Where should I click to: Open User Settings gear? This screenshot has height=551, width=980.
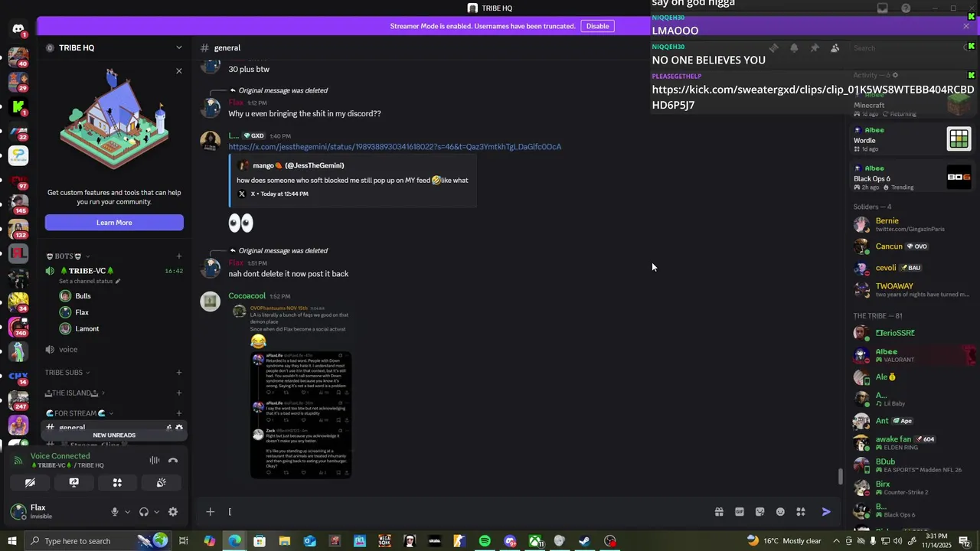pos(173,512)
